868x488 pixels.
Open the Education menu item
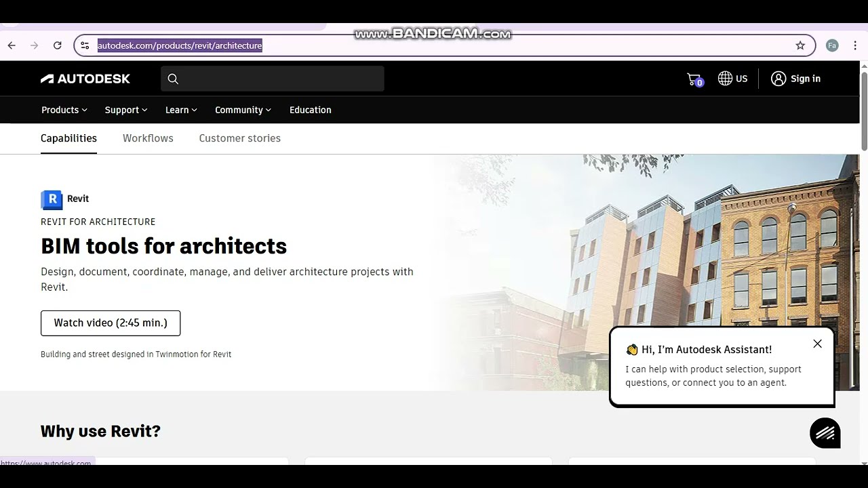pyautogui.click(x=311, y=110)
